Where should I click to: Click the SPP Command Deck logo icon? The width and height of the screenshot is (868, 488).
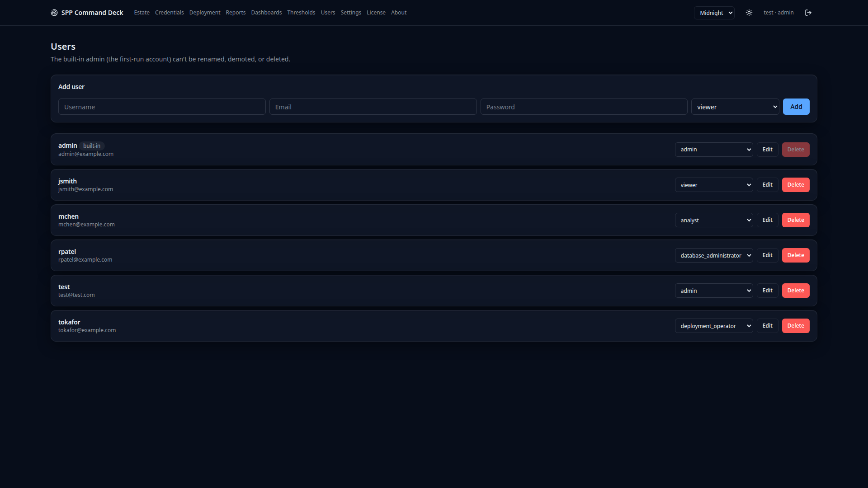[x=54, y=13]
